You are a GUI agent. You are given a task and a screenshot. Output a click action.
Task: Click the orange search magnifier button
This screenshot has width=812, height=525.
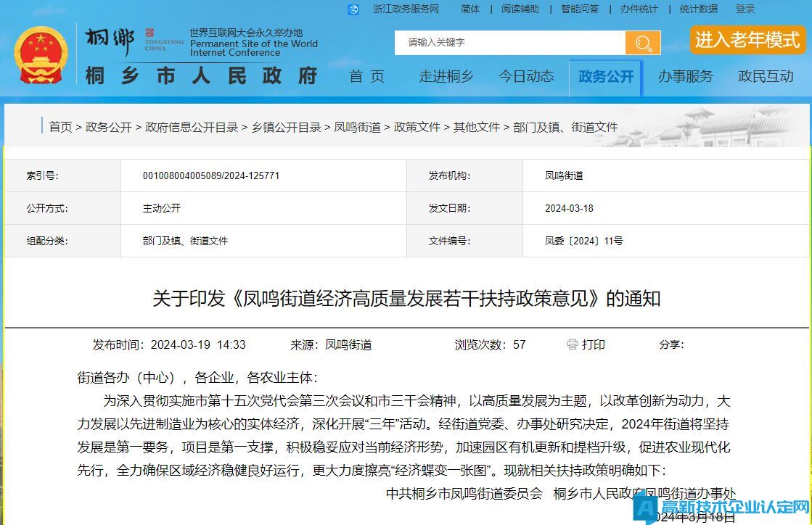(643, 42)
